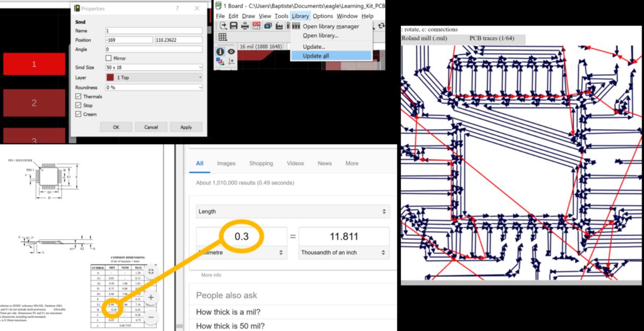Click the circular arrows icon in Eagle toolbar
Image resolution: width=644 pixels, height=331 pixels.
pos(382,26)
